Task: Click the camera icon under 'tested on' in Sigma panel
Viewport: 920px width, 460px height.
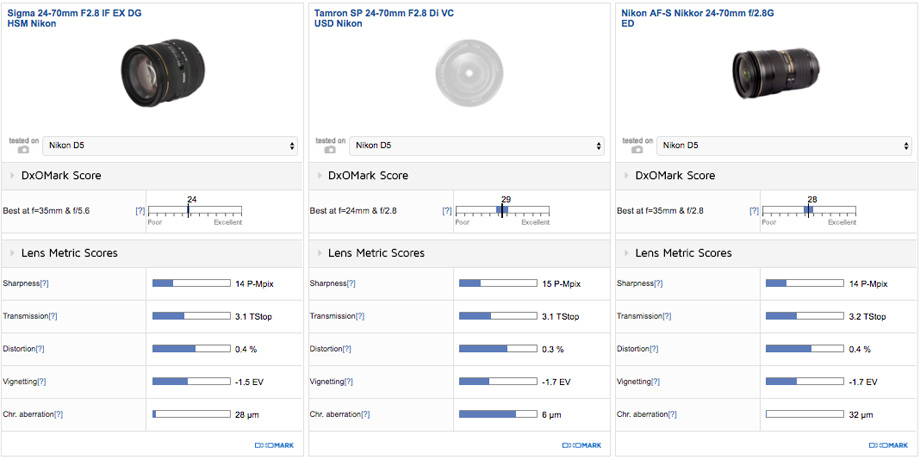Action: (23, 150)
